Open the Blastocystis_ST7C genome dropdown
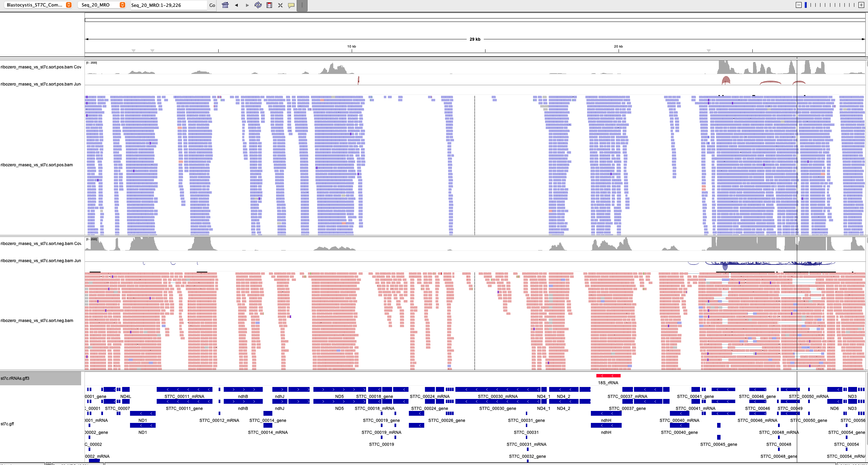The height and width of the screenshot is (465, 868). (x=39, y=5)
